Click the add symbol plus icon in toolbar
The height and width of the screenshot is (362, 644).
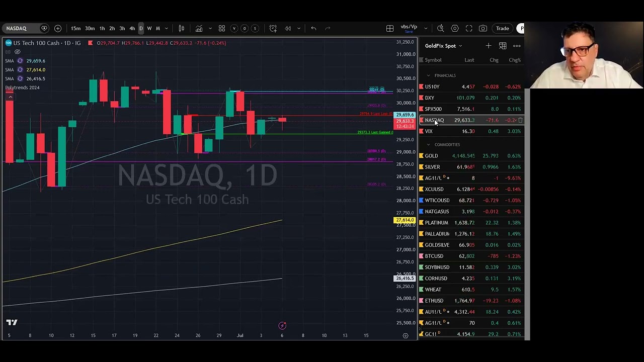tap(58, 29)
